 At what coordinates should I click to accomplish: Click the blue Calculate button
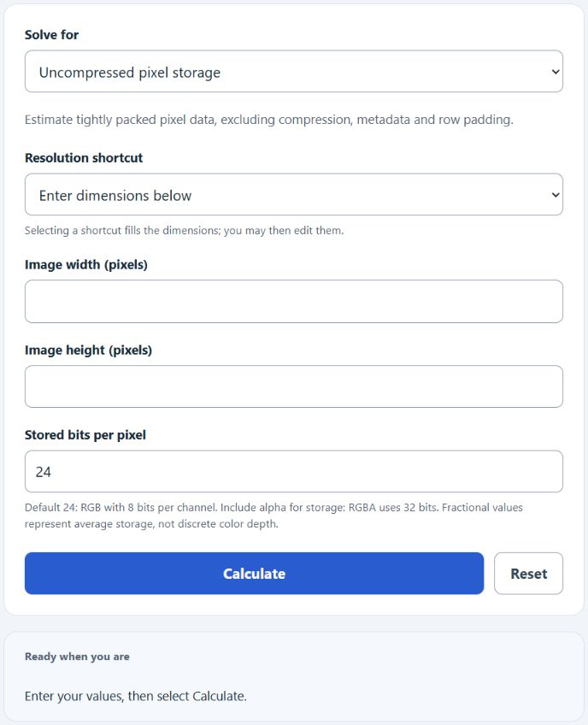click(x=254, y=574)
